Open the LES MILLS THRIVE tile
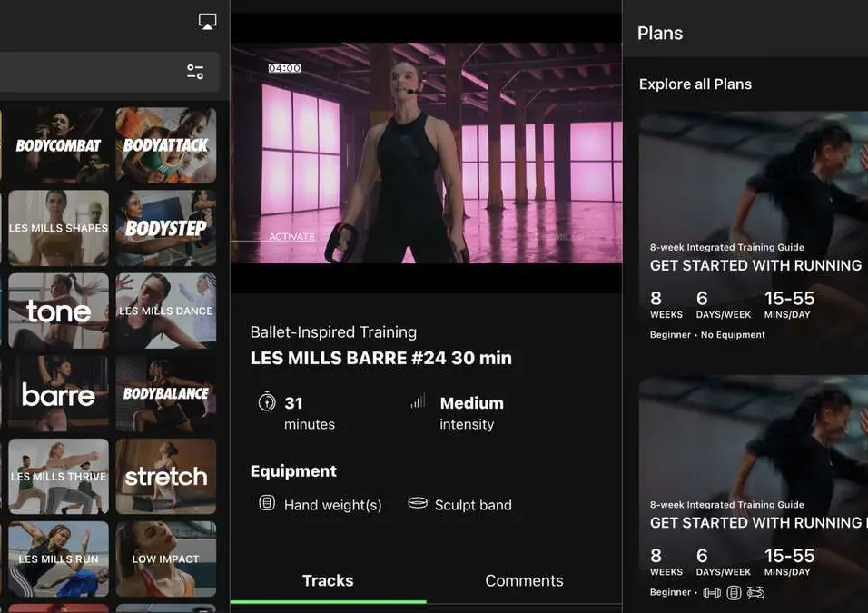The height and width of the screenshot is (613, 868). (x=58, y=476)
